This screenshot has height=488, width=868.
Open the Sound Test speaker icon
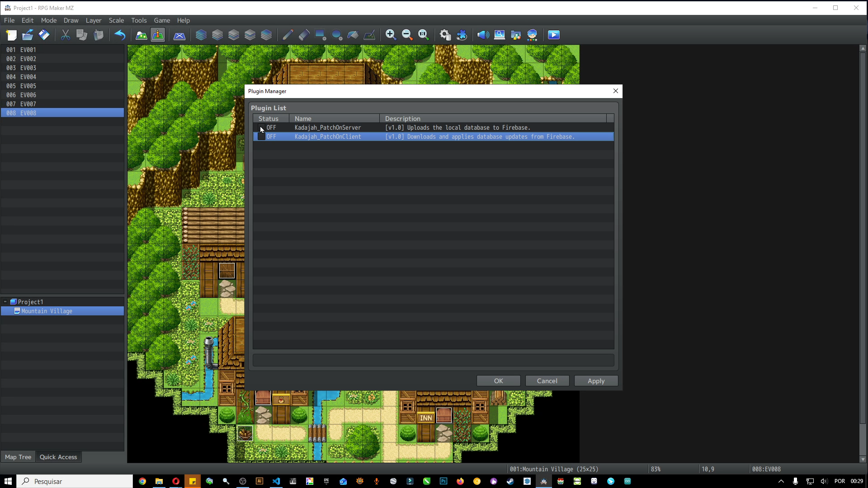pyautogui.click(x=483, y=35)
